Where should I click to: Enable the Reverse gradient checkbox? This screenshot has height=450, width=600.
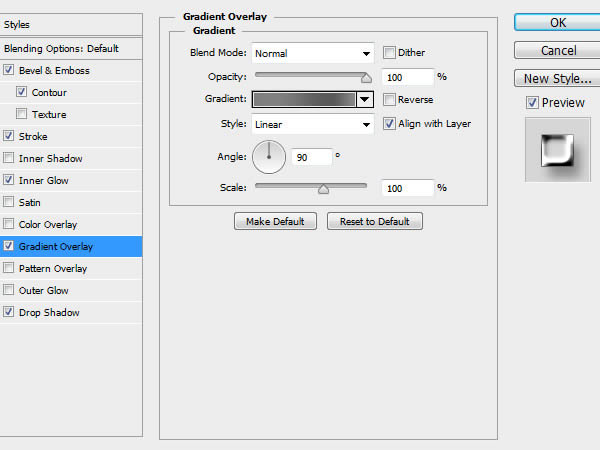(x=389, y=99)
